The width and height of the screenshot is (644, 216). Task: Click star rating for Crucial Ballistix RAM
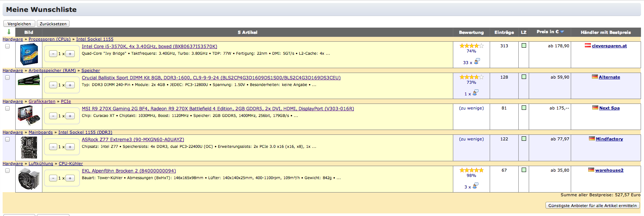pyautogui.click(x=471, y=77)
